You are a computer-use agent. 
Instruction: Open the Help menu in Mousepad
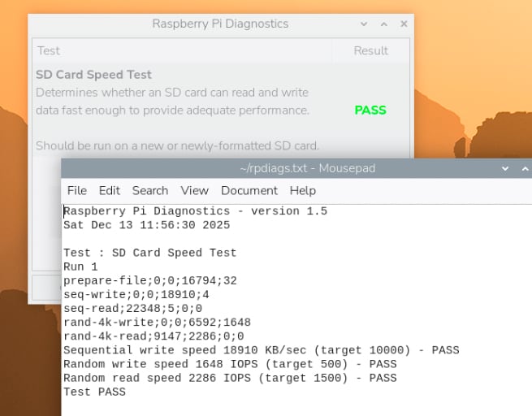(302, 190)
